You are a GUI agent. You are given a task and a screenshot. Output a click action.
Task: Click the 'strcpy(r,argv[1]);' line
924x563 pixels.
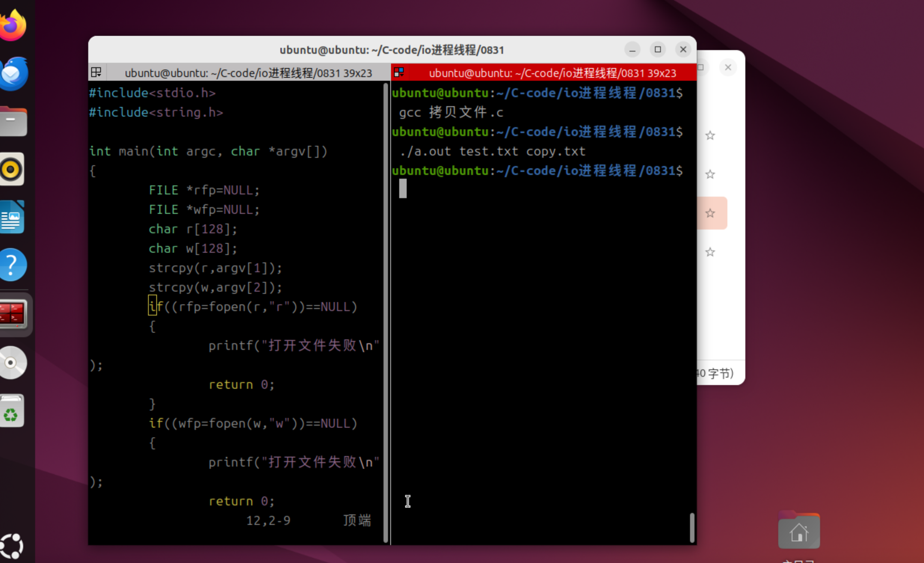pos(216,268)
